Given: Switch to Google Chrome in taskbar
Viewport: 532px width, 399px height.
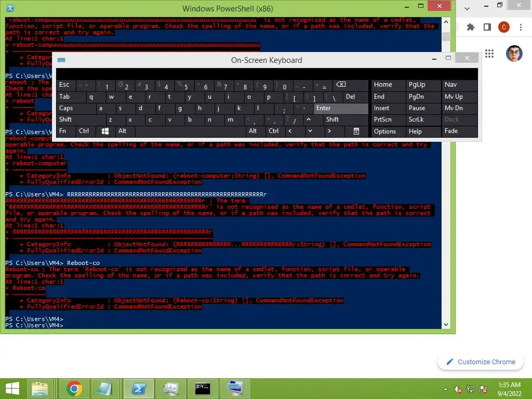Looking at the screenshot, I should (x=74, y=389).
